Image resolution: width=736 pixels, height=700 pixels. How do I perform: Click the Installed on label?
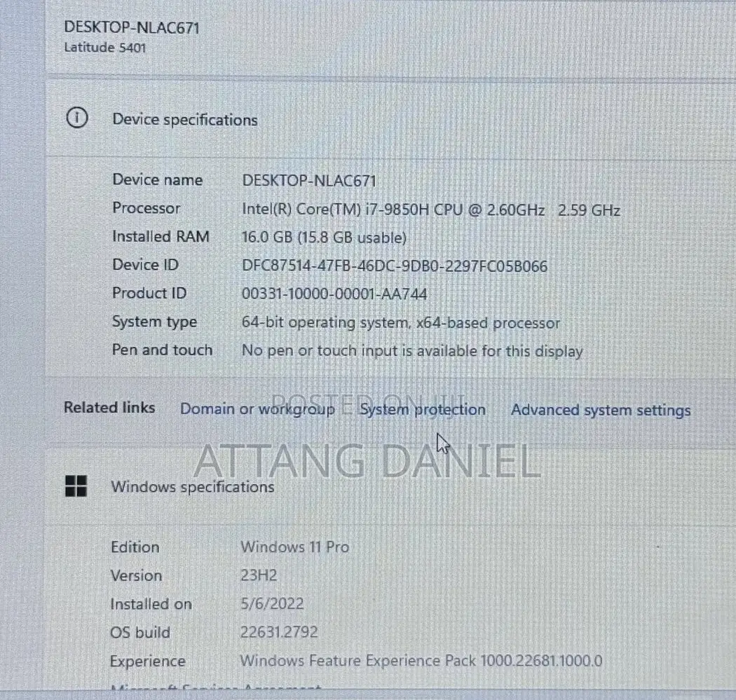(151, 604)
